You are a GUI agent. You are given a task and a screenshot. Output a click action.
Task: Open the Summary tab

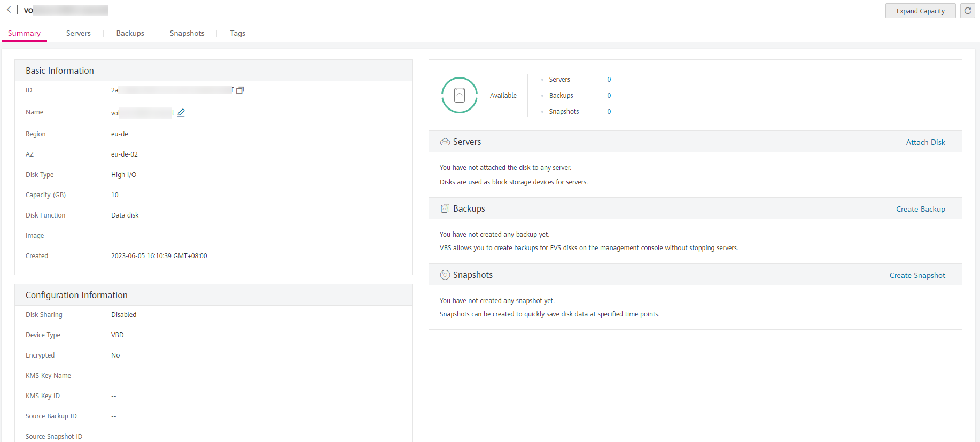[x=24, y=33]
